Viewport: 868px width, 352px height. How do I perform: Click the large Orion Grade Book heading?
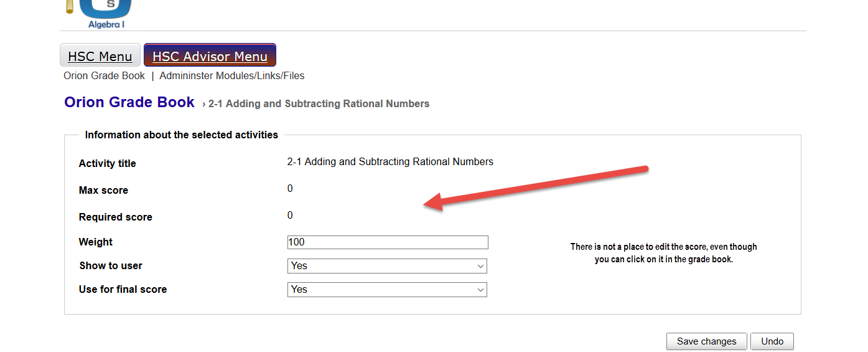click(x=129, y=103)
